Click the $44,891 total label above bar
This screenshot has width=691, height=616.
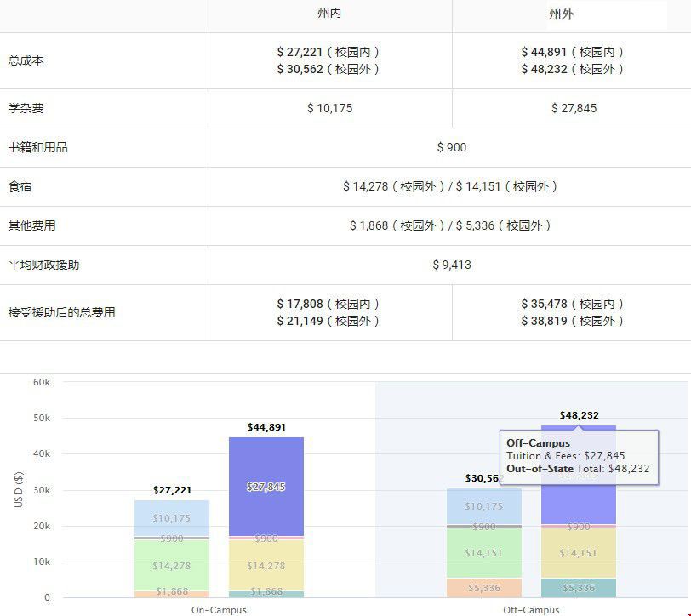pyautogui.click(x=266, y=427)
